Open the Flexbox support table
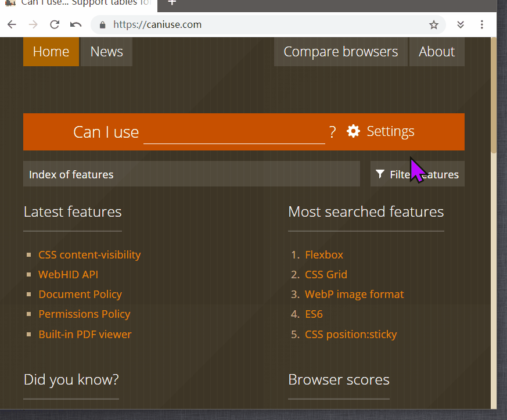 324,255
